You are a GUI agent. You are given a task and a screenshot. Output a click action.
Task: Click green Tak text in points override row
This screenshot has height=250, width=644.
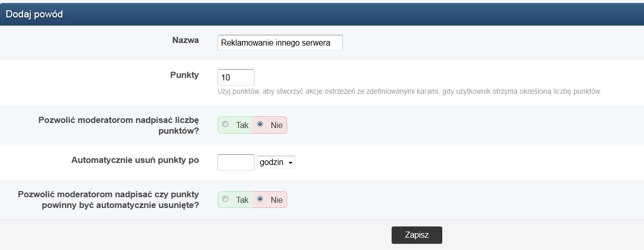point(242,125)
